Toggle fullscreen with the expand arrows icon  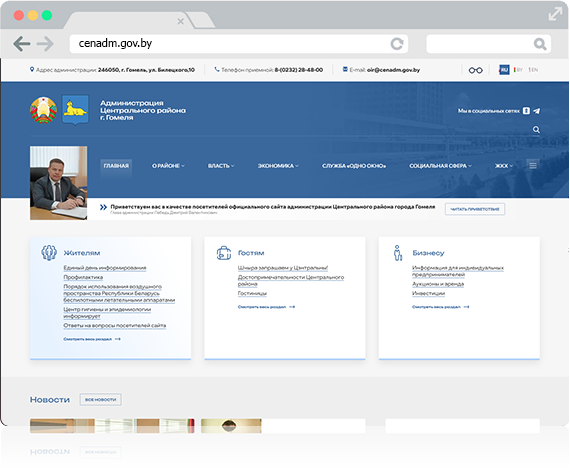[x=555, y=14]
